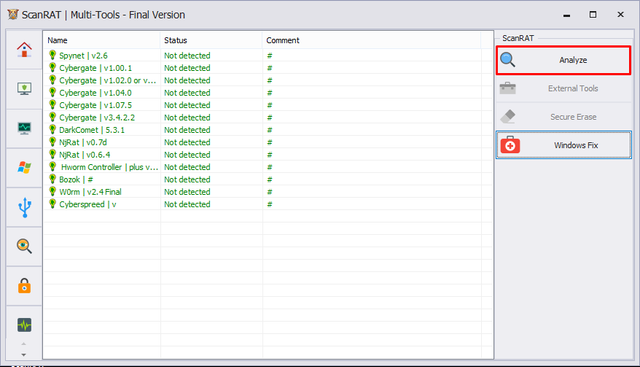Sort list by the Name column
This screenshot has width=640, height=367.
pos(102,40)
